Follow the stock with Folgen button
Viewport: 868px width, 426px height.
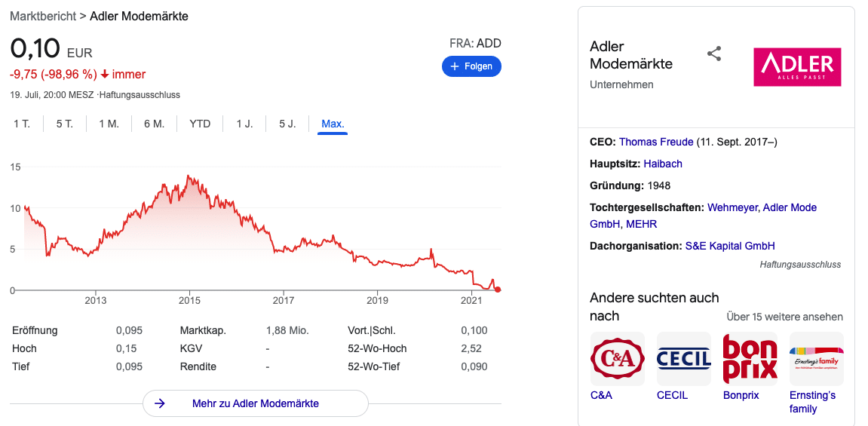(x=471, y=66)
